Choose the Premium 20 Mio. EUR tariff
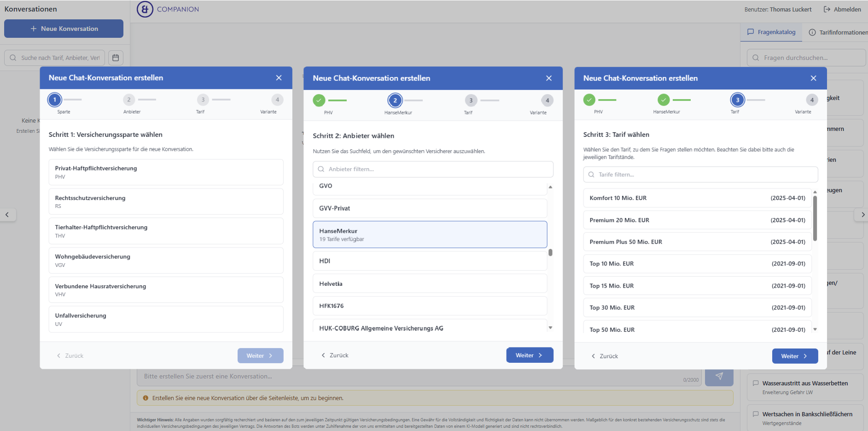 point(697,220)
